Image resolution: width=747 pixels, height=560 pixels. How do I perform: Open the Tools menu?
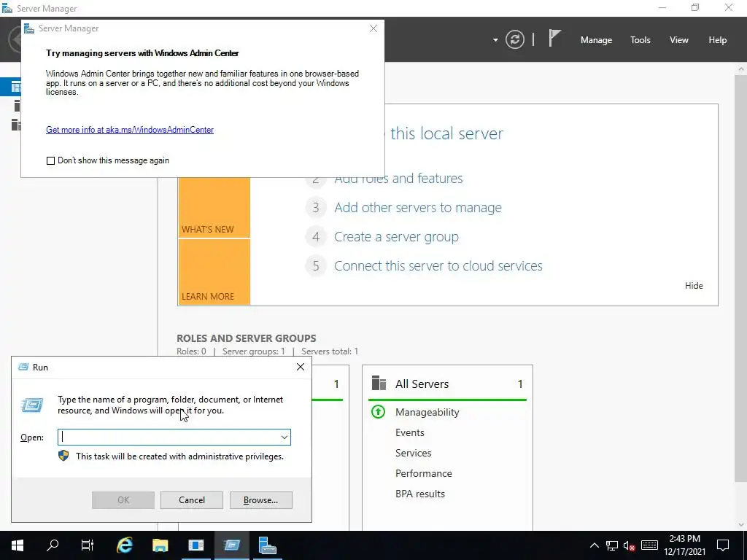tap(640, 40)
